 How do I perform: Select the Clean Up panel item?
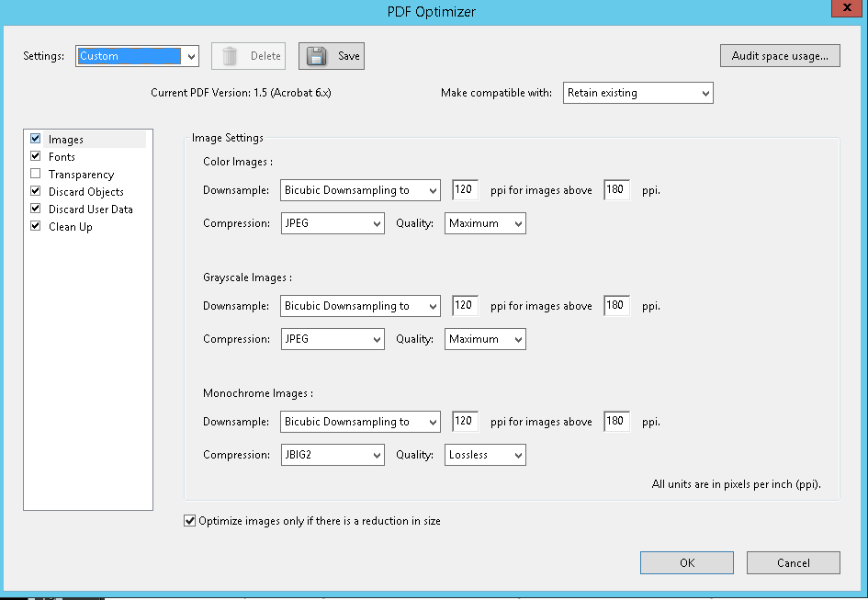click(x=70, y=227)
